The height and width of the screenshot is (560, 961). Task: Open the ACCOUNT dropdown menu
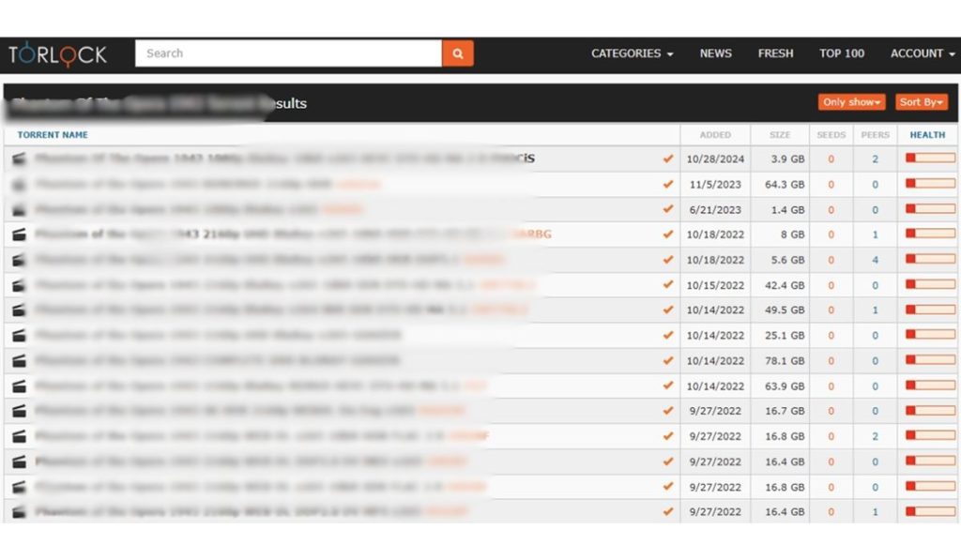coord(921,53)
